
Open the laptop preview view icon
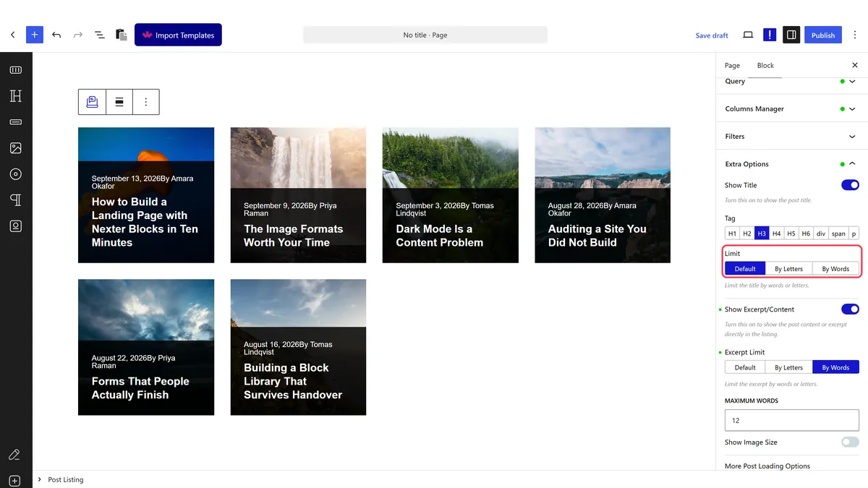pyautogui.click(x=748, y=35)
